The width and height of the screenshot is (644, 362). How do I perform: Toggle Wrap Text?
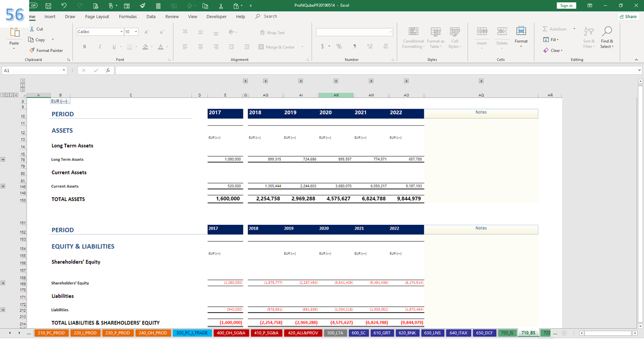click(272, 33)
